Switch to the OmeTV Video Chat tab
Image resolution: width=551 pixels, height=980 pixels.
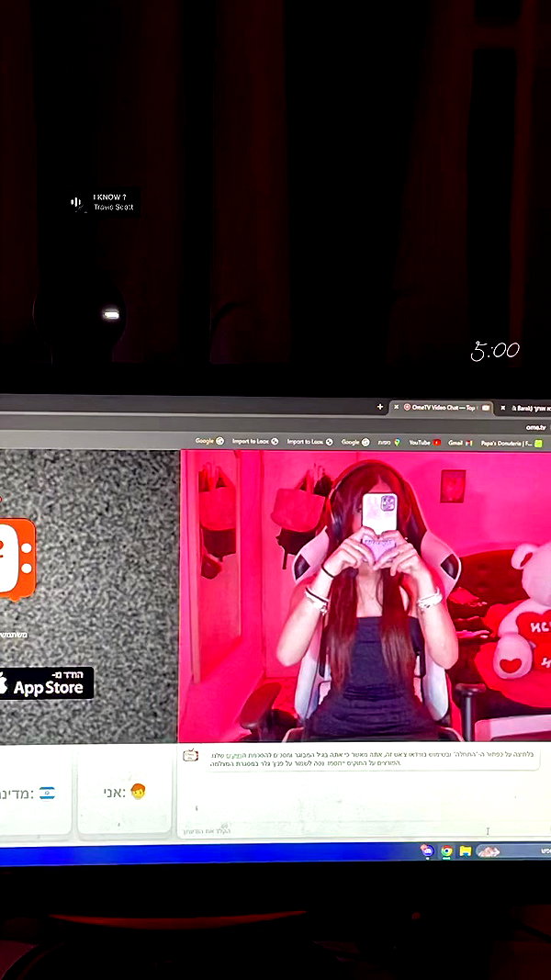(441, 408)
